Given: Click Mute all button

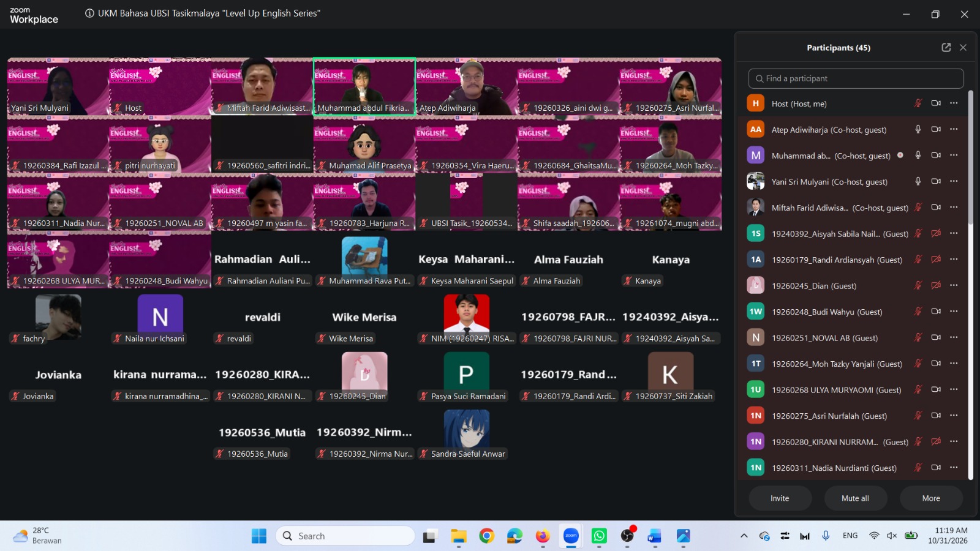Looking at the screenshot, I should 855,498.
